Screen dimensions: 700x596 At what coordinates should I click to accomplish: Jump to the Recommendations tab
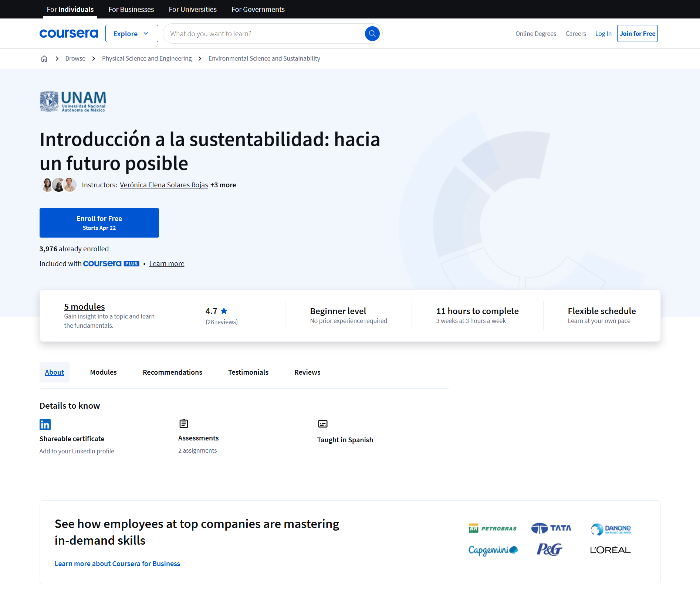[172, 372]
